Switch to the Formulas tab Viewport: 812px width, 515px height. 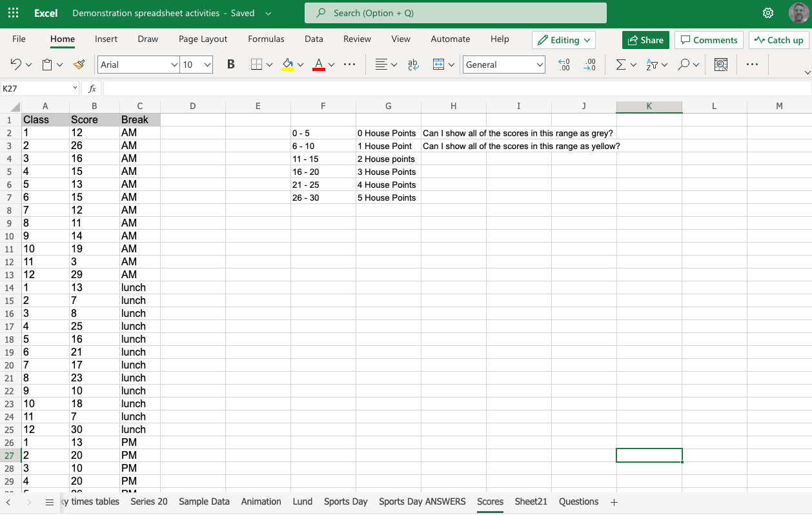[x=266, y=39]
